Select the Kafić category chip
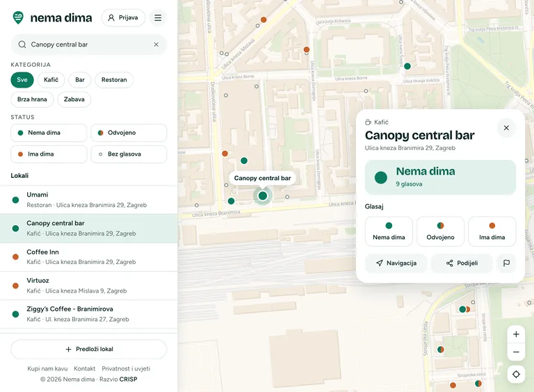Screen dimensions: 534x392 point(51,80)
